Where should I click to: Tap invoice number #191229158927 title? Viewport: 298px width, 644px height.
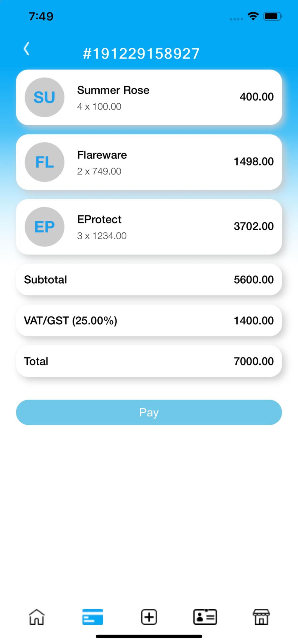141,53
